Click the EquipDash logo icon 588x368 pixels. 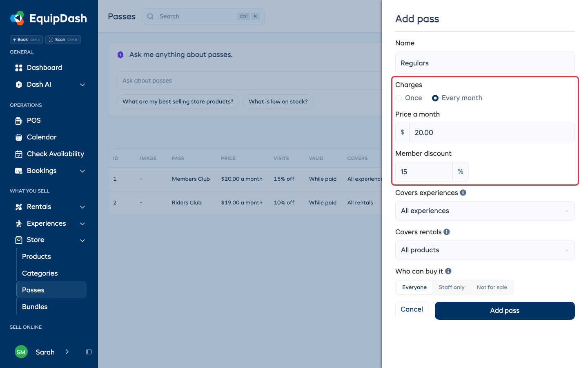point(17,18)
